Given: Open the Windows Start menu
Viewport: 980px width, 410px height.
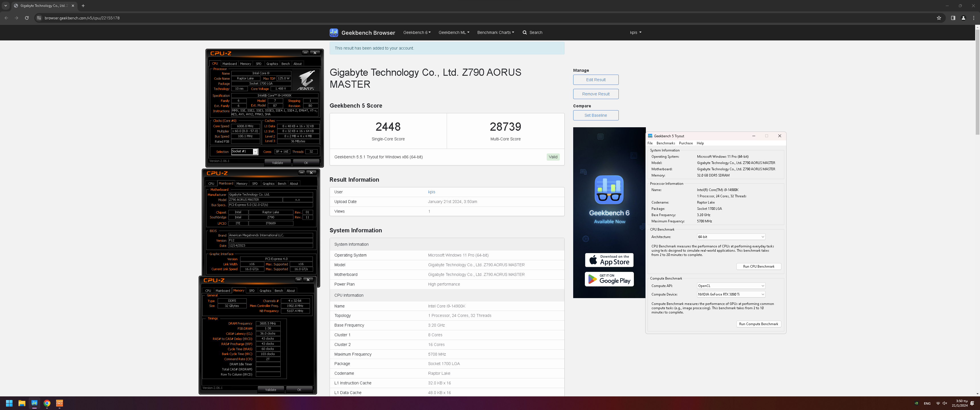Looking at the screenshot, I should pyautogui.click(x=9, y=403).
